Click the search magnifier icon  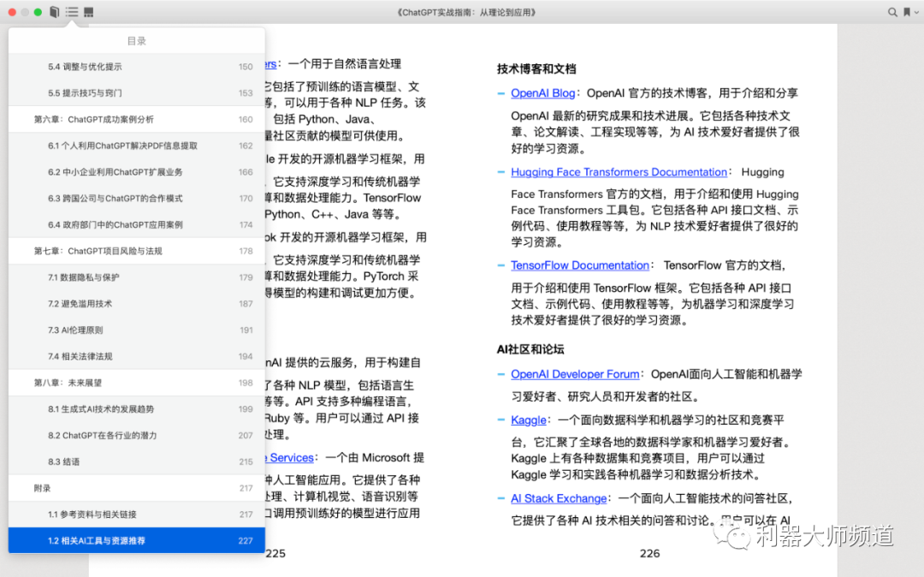893,12
